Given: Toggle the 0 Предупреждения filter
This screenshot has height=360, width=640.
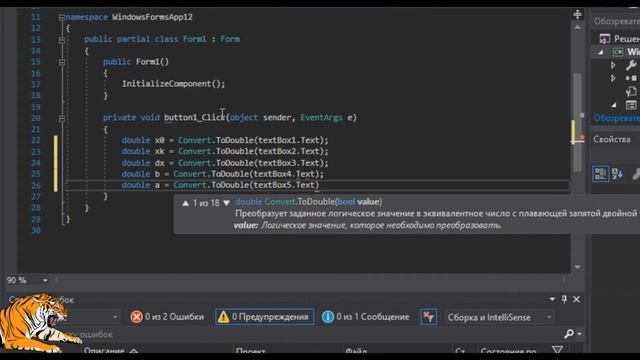Looking at the screenshot, I should point(264,317).
